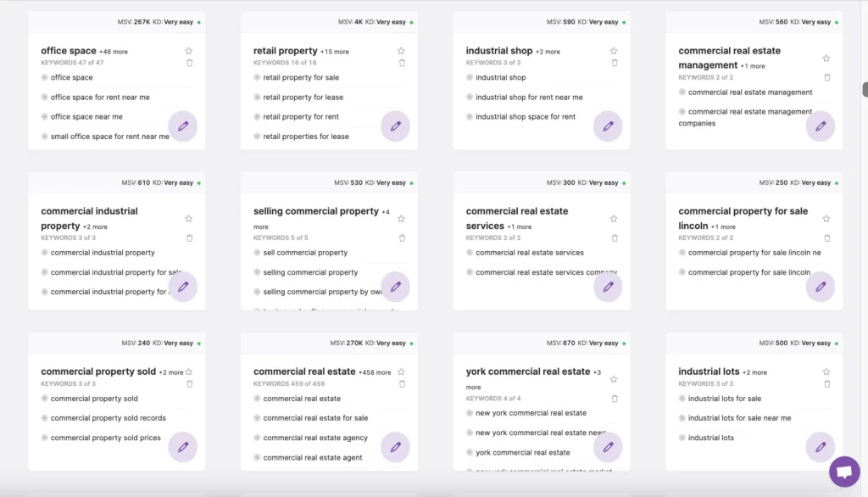Expand '+458 more' on commercial real estate

375,372
